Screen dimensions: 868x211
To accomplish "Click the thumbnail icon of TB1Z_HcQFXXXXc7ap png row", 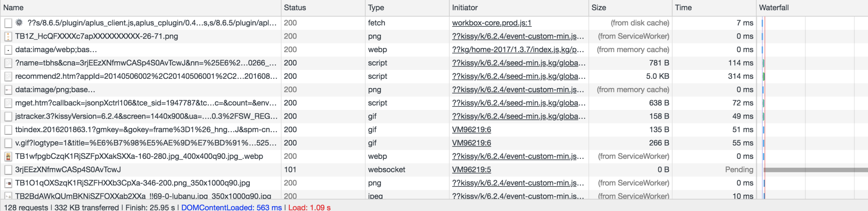I will [8, 36].
